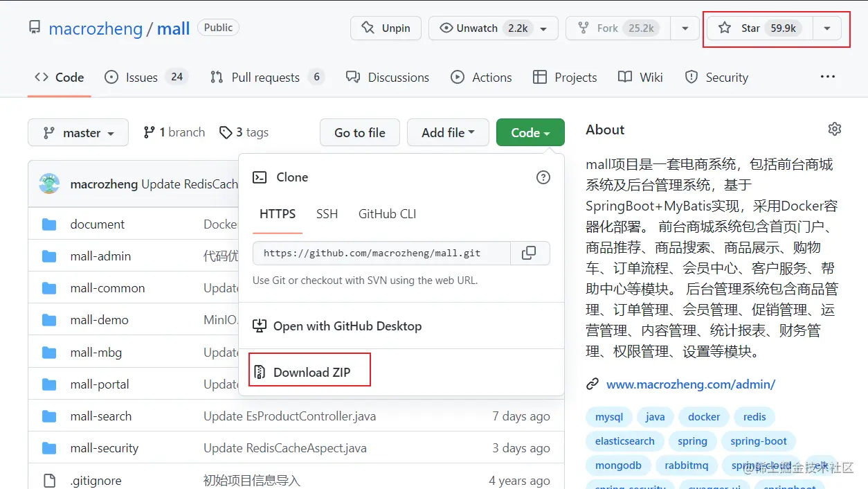Unwatch the repository

tap(495, 28)
